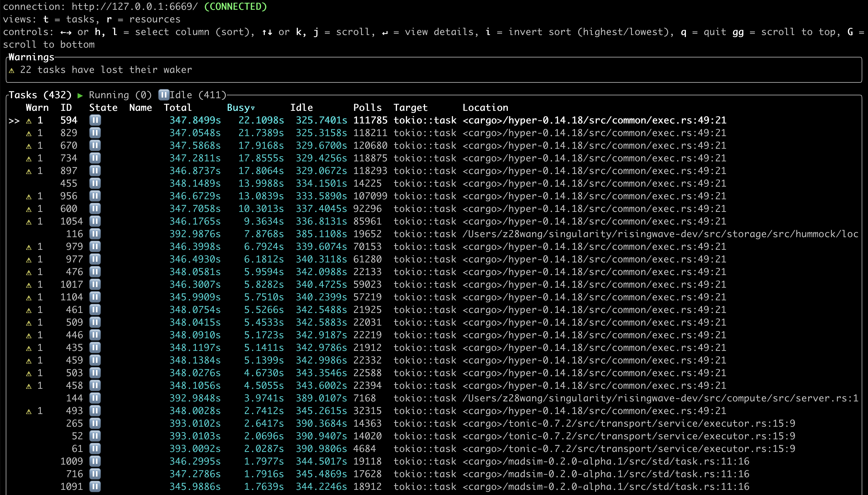Click the green Running play icon
Viewport: 868px width, 495px height.
click(x=80, y=96)
